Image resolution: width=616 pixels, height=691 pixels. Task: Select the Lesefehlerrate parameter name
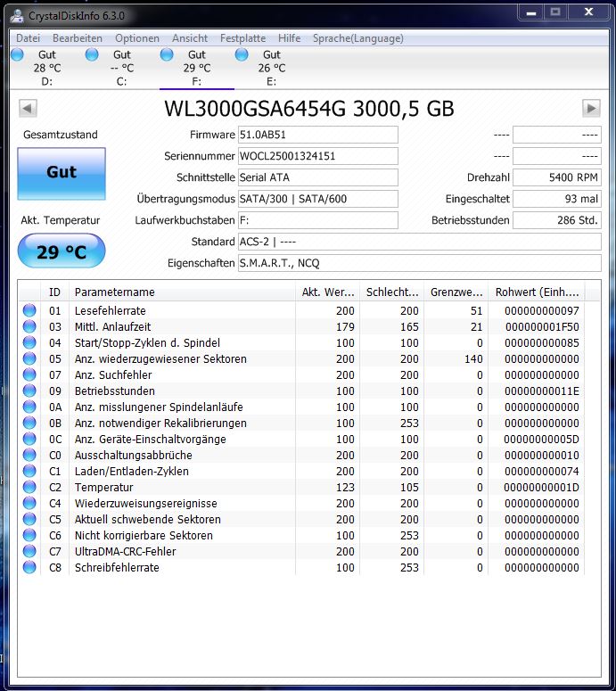click(x=111, y=310)
